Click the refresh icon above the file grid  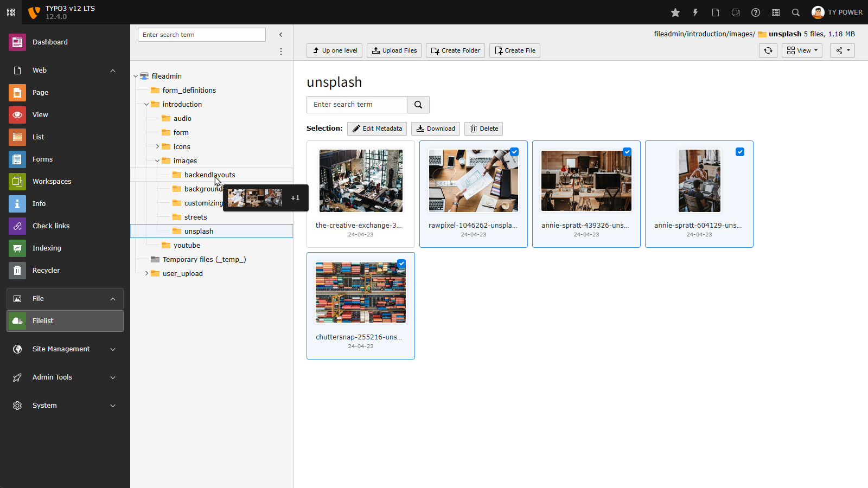point(768,50)
